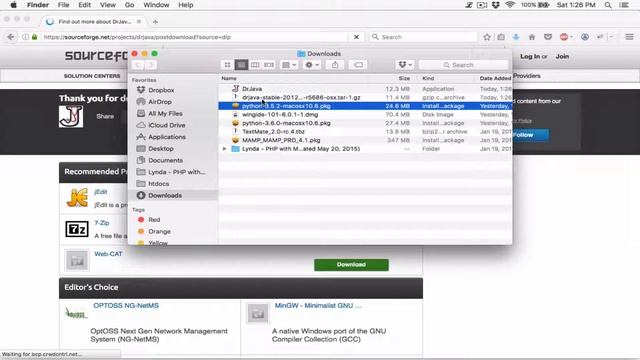Click the Finder edit tags button
This screenshot has width=640, height=360.
358,65
